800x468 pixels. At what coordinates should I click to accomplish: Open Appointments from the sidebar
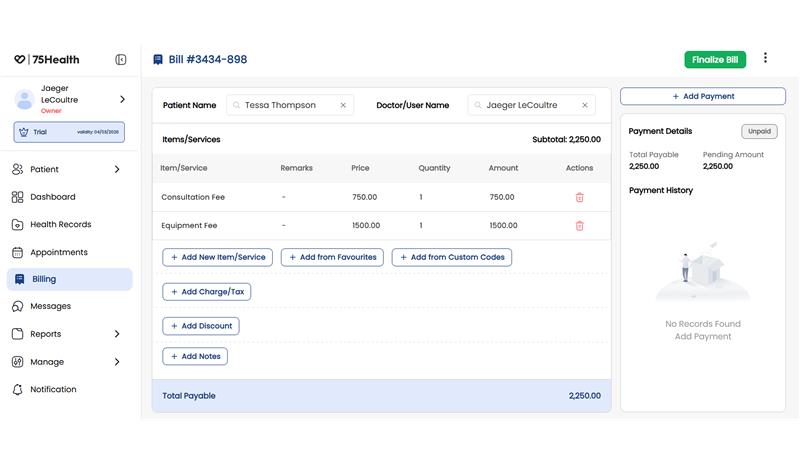pyautogui.click(x=58, y=253)
